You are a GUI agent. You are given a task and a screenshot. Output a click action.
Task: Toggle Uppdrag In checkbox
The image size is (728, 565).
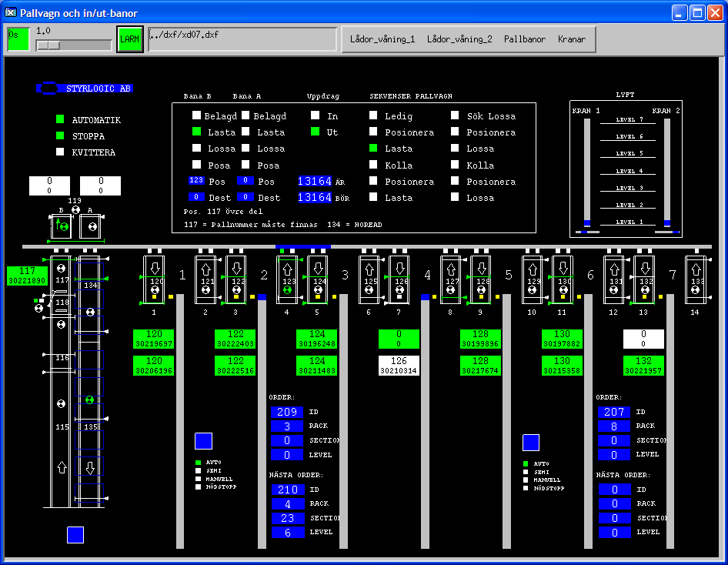pyautogui.click(x=316, y=115)
